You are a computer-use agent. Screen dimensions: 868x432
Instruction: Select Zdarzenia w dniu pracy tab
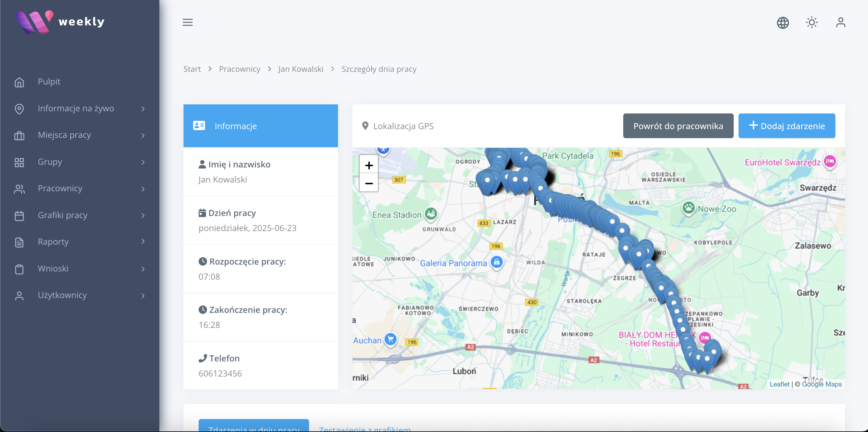254,427
